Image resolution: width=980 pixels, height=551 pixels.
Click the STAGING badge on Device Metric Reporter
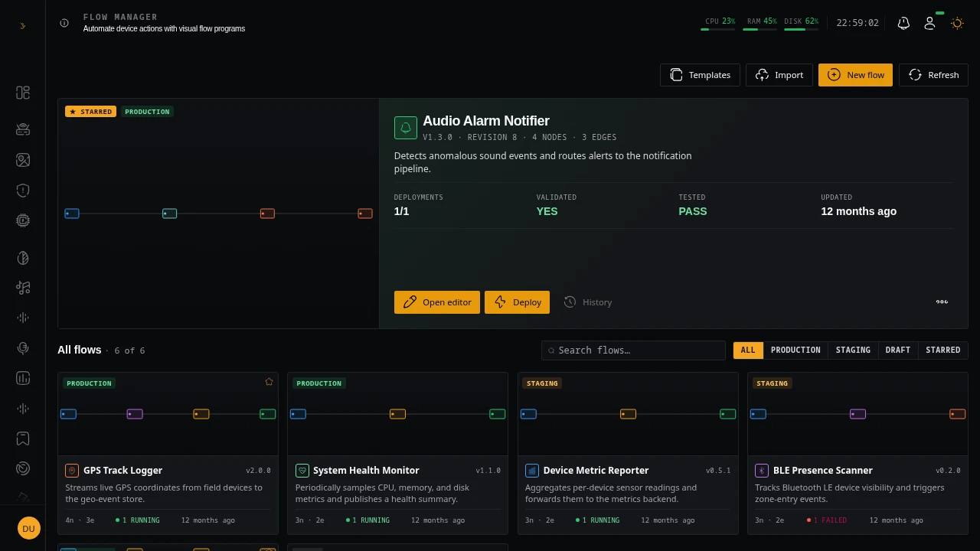(x=542, y=383)
